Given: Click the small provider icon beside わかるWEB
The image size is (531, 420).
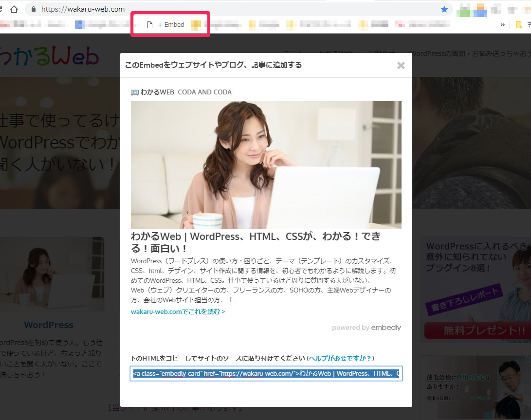Looking at the screenshot, I should 135,92.
